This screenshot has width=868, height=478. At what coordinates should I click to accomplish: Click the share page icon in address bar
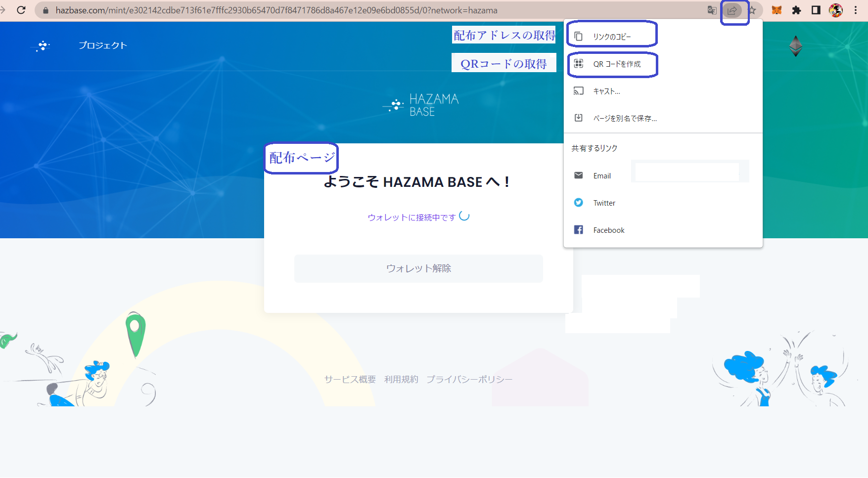[732, 10]
